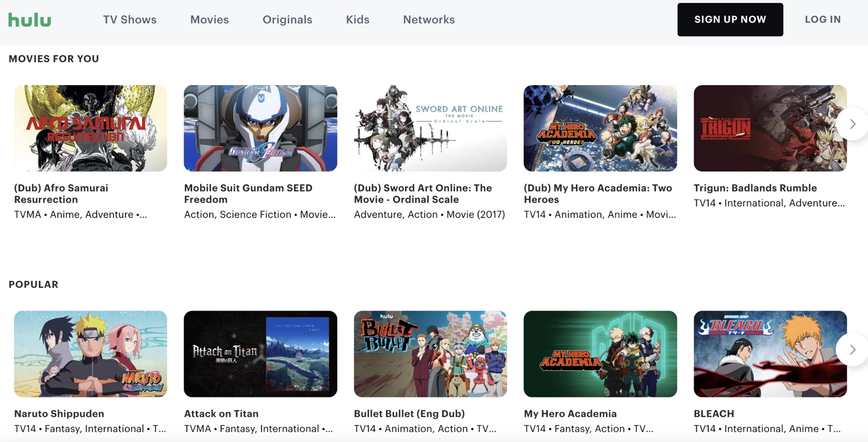
Task: Click the 'Bullet Bullet (Eng Dub)' title
Action: [409, 413]
